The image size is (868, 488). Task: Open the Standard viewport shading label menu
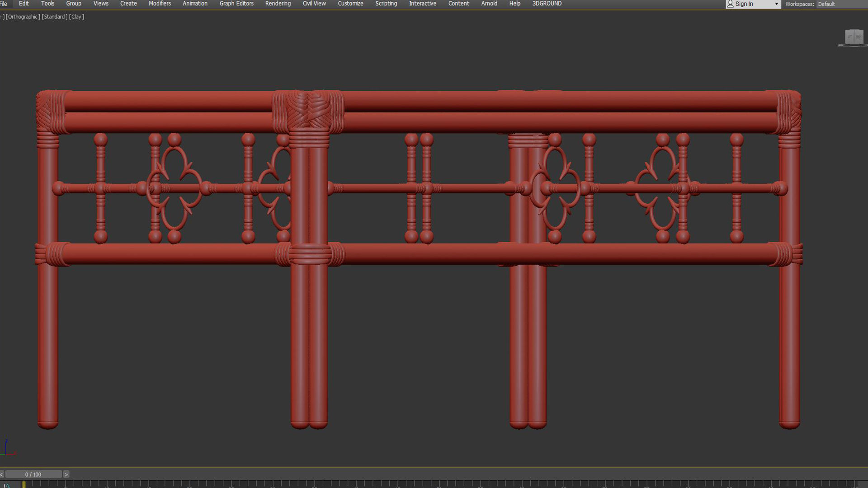click(x=55, y=17)
